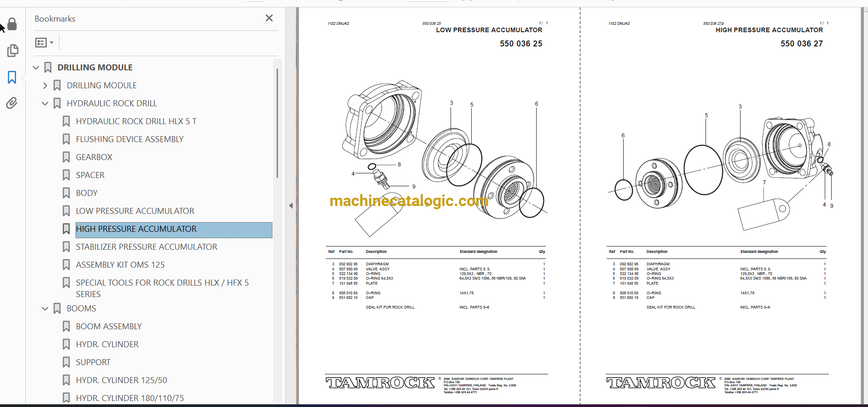Go to the BOOMS bookmark
Image resolution: width=868 pixels, height=407 pixels.
[x=81, y=309]
